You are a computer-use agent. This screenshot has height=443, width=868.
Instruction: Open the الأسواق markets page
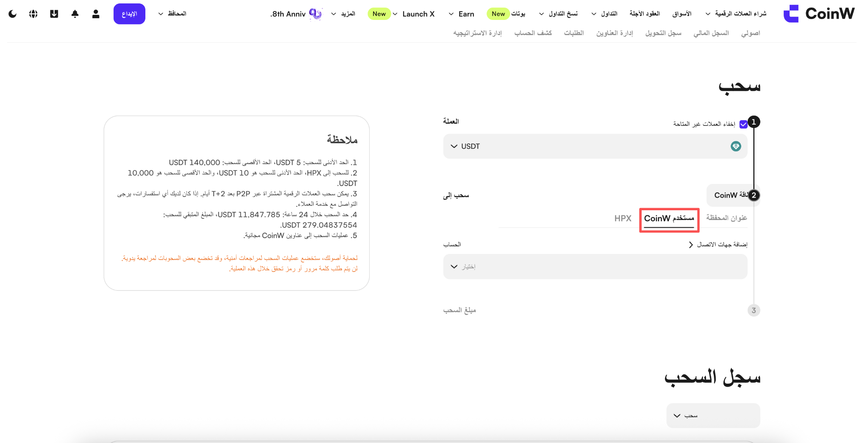pyautogui.click(x=682, y=14)
